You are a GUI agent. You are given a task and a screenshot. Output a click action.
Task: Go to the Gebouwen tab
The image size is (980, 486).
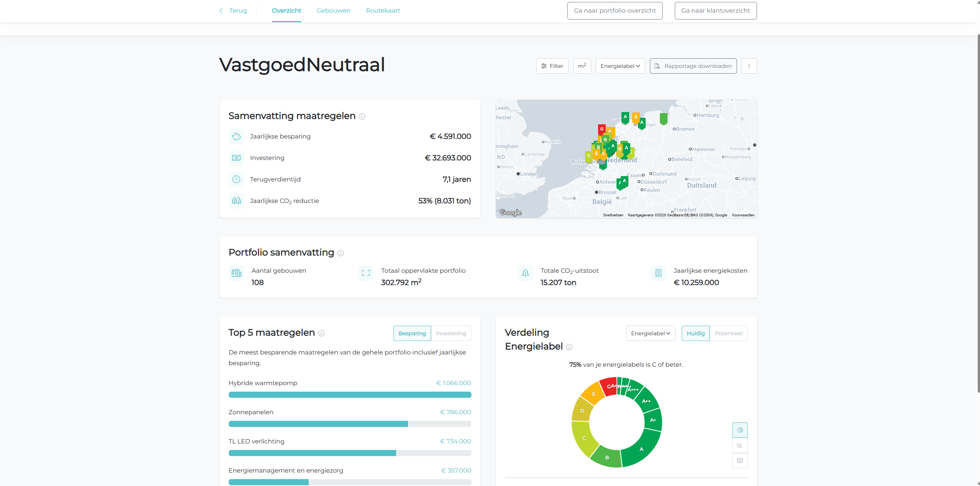coord(333,11)
